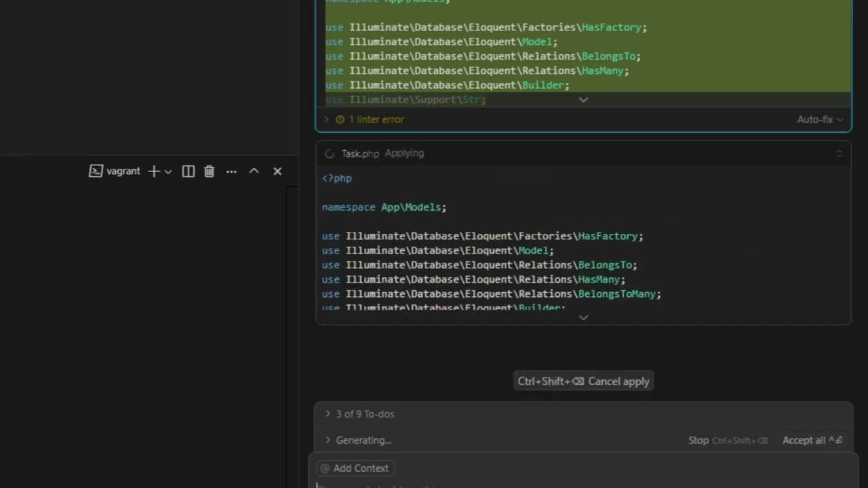Maximize terminal panel with up chevron

pos(254,171)
